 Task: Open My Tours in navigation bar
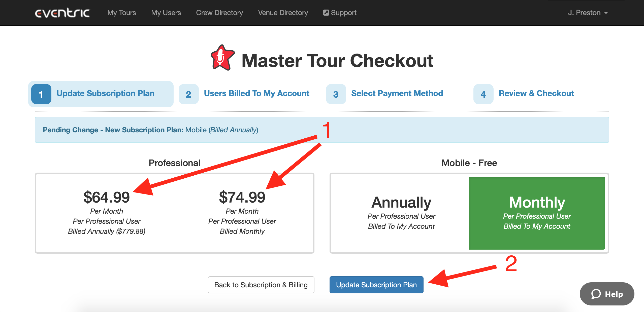[x=121, y=13]
